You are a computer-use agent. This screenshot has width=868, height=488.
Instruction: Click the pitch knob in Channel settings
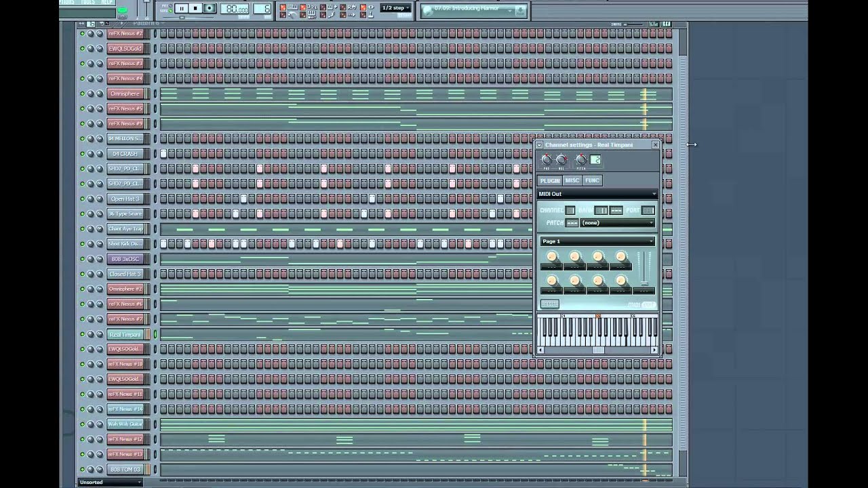pos(581,160)
